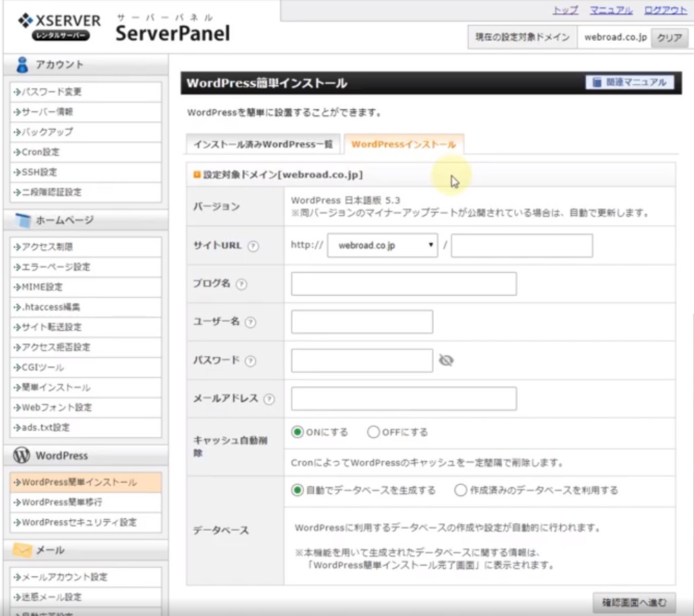Open Cron設定 in sidebar
This screenshot has width=694, height=616.
pyautogui.click(x=86, y=152)
